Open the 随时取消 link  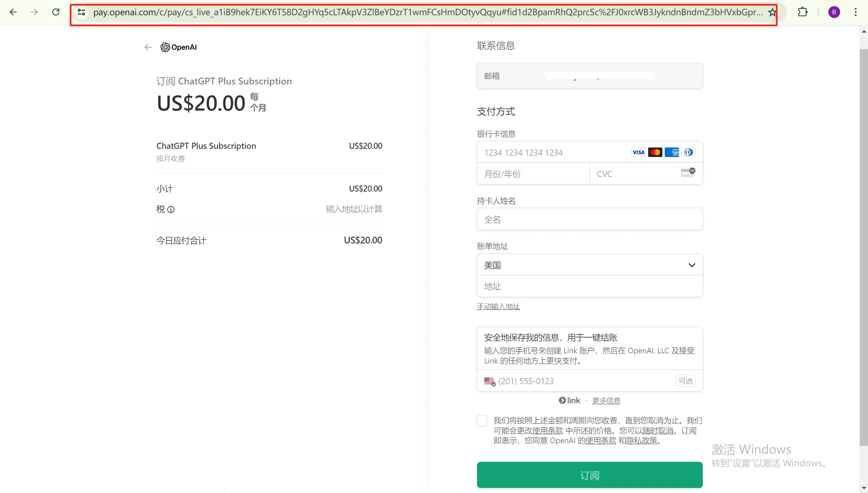657,431
